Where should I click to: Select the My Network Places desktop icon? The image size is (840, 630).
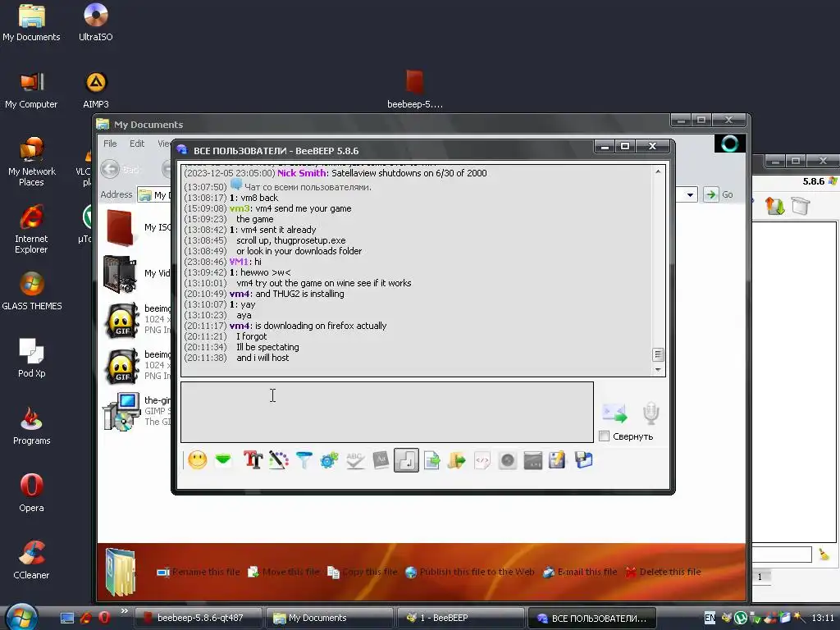[x=32, y=162]
